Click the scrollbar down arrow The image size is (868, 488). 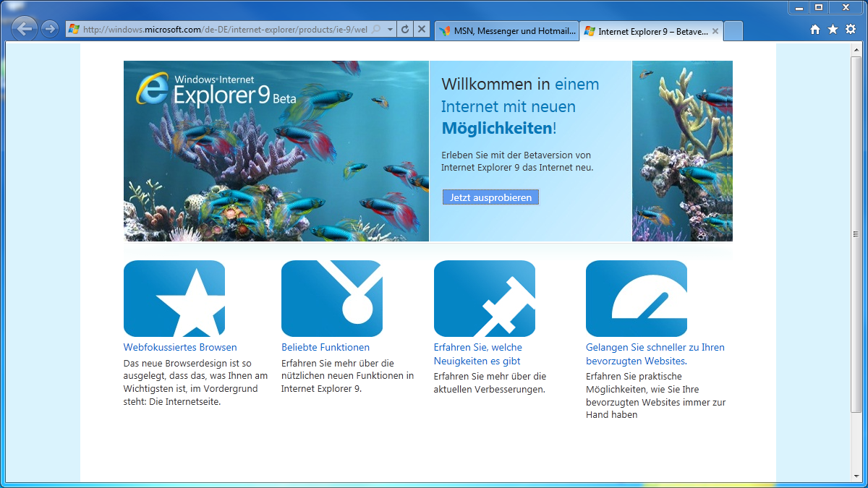856,478
